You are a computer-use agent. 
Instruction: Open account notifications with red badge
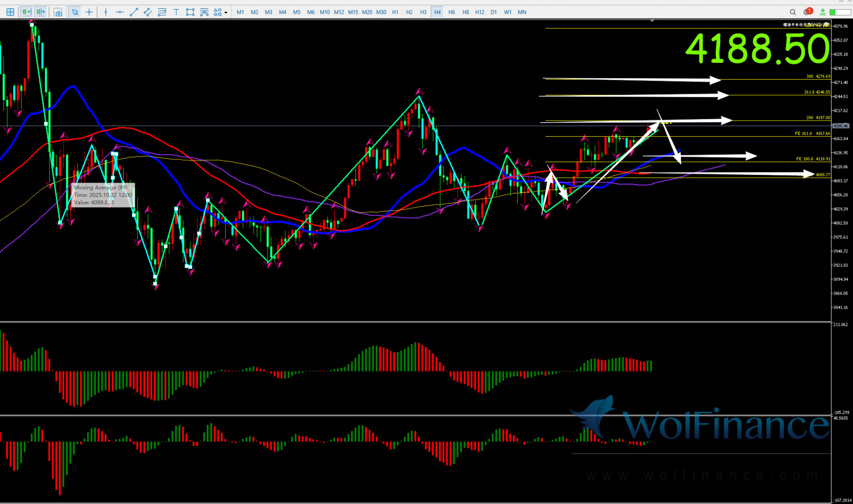click(808, 12)
